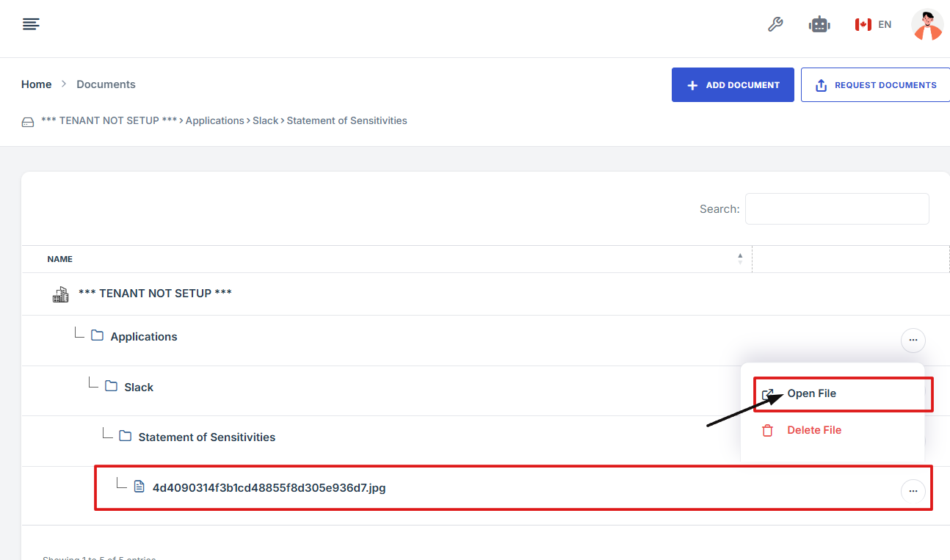Click inside the Search input field
This screenshot has width=950, height=560.
coord(836,209)
